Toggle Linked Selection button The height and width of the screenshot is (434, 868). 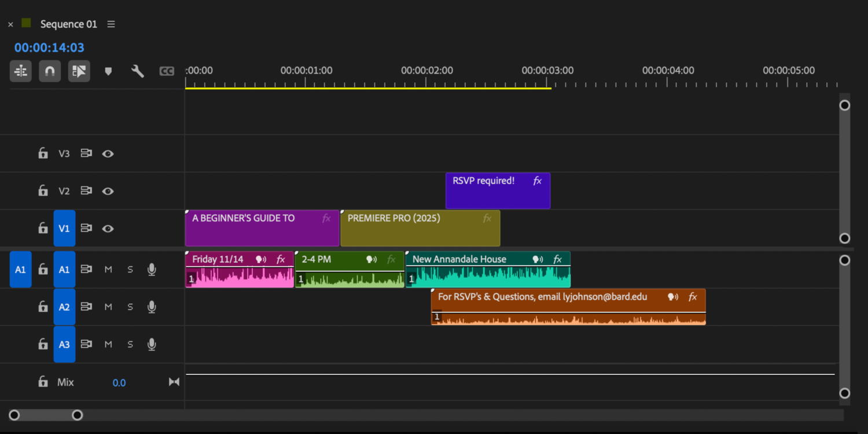79,71
